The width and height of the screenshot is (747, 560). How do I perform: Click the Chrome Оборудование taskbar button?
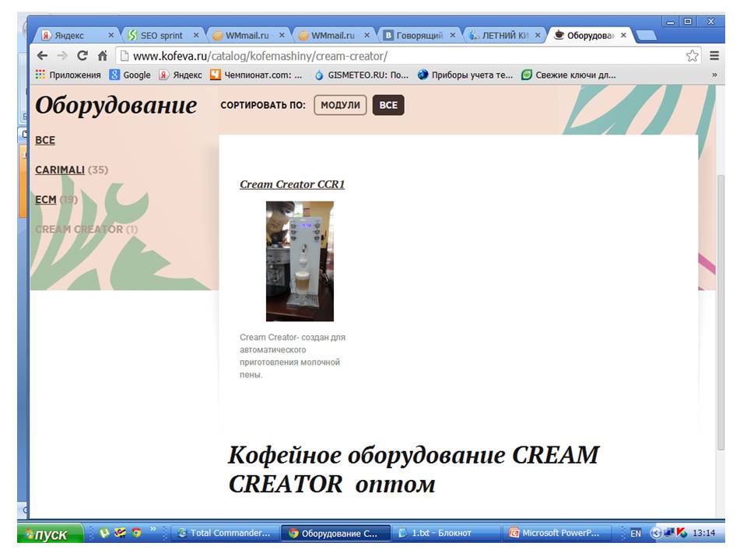point(335,534)
